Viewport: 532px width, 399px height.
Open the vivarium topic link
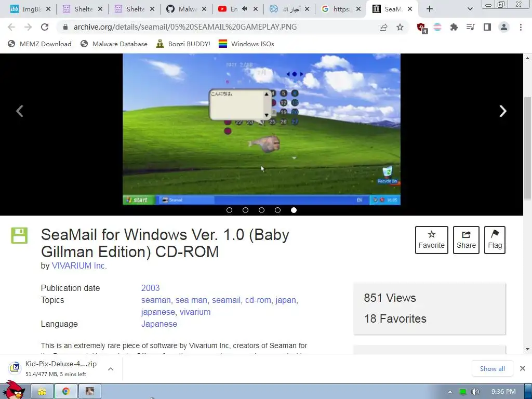(195, 312)
